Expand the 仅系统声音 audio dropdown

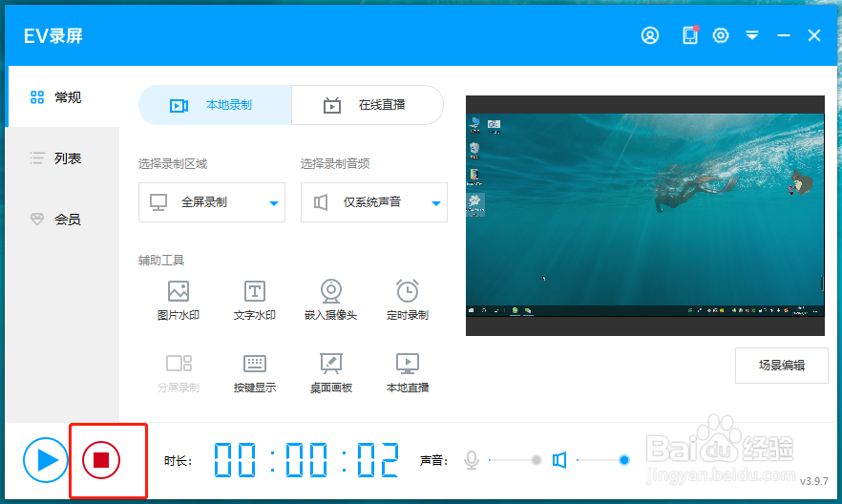(x=374, y=202)
